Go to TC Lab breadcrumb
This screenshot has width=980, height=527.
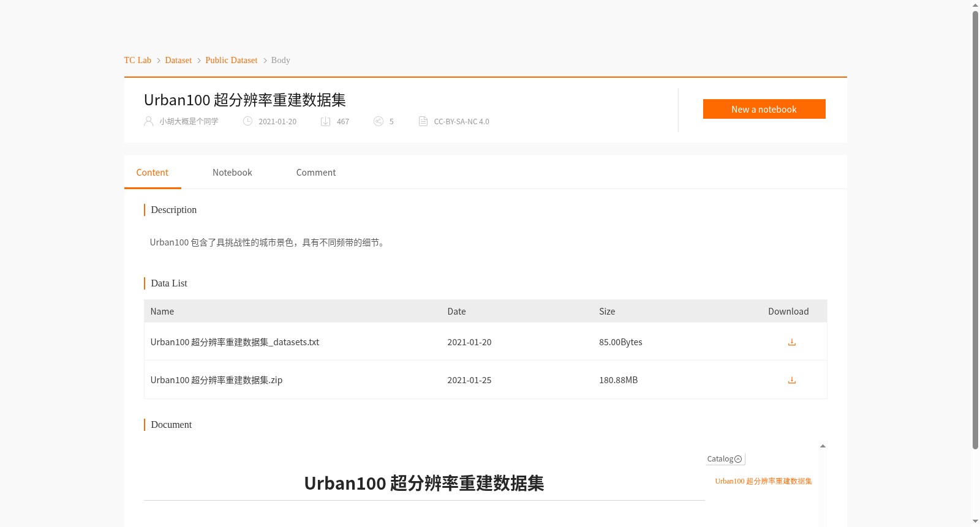(138, 60)
